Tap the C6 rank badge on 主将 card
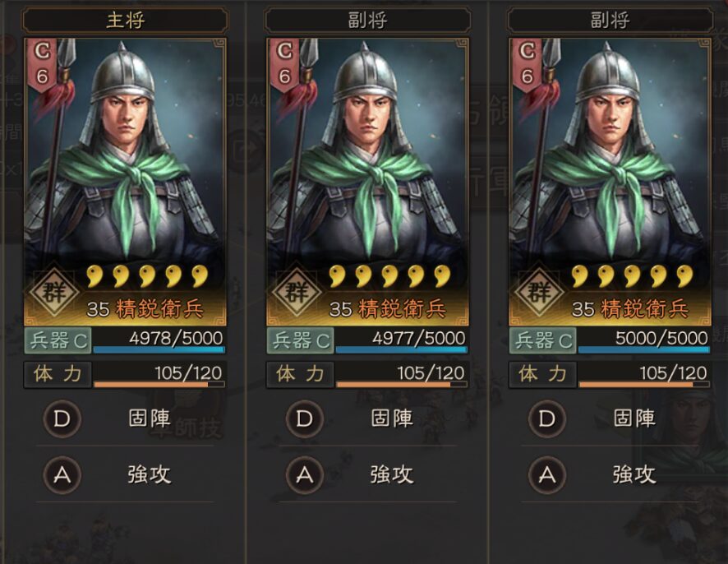Viewport: 728px width, 564px height. 42,64
